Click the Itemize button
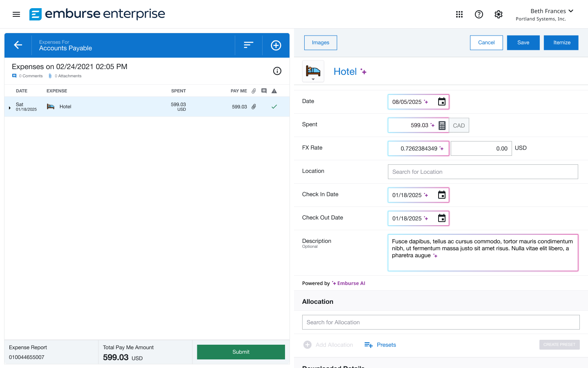The height and width of the screenshot is (368, 588). (x=561, y=42)
